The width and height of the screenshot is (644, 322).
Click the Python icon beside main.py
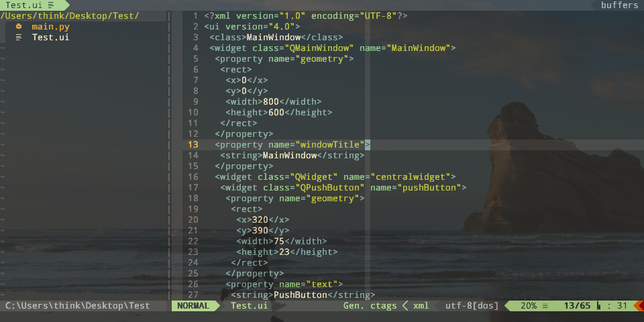pyautogui.click(x=19, y=27)
